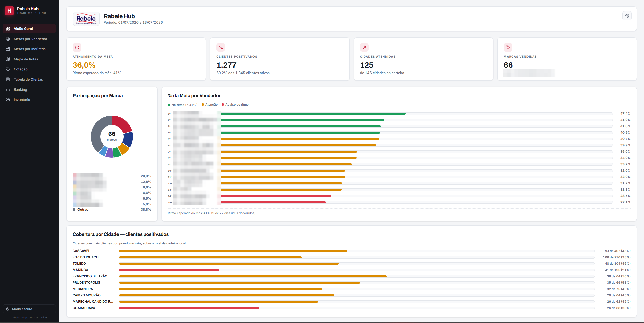Click the Inventário box icon
Screen dimensions: 644x323
coord(8,100)
